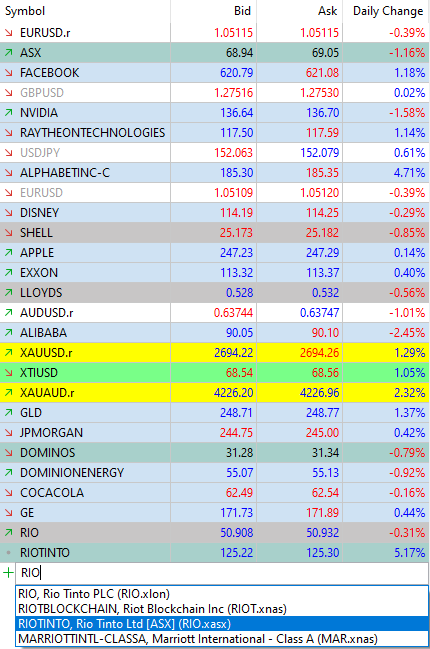This screenshot has height=649, width=430.
Task: Select RIO, Rio Tinto PLC suggestion
Action: click(x=222, y=594)
